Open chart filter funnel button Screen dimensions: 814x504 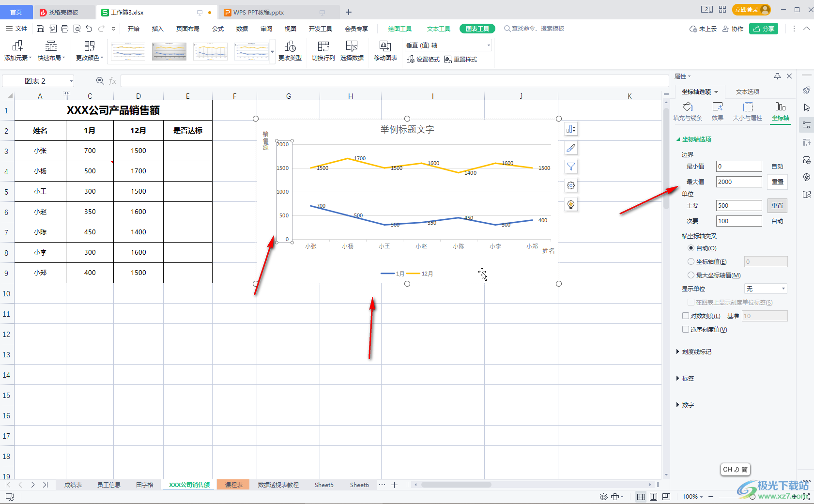click(x=571, y=167)
